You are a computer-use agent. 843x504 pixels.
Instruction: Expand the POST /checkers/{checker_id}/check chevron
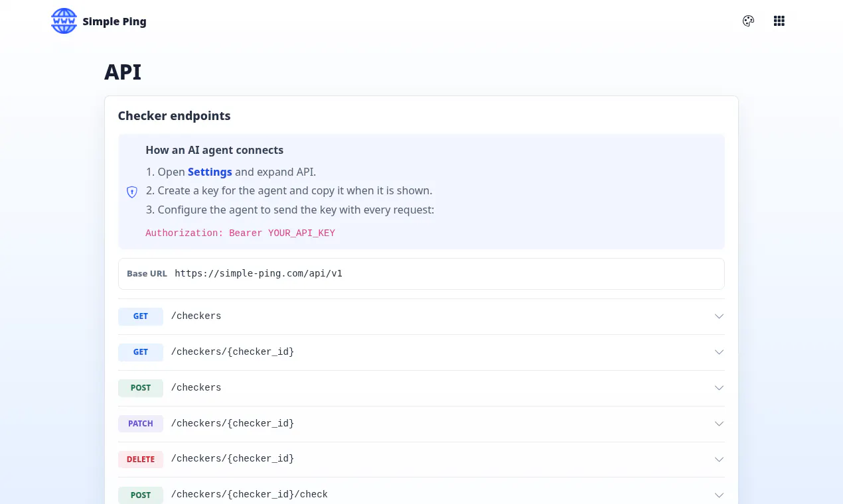[x=719, y=495]
